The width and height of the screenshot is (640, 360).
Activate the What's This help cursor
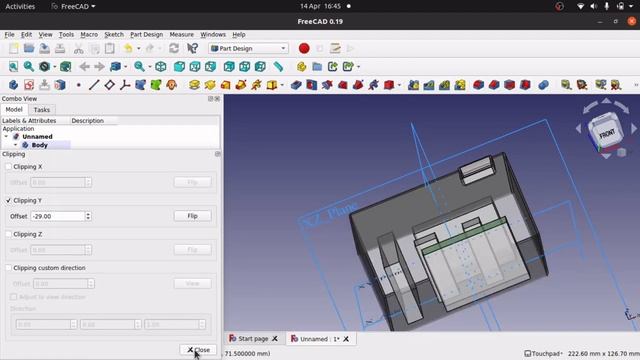(192, 49)
